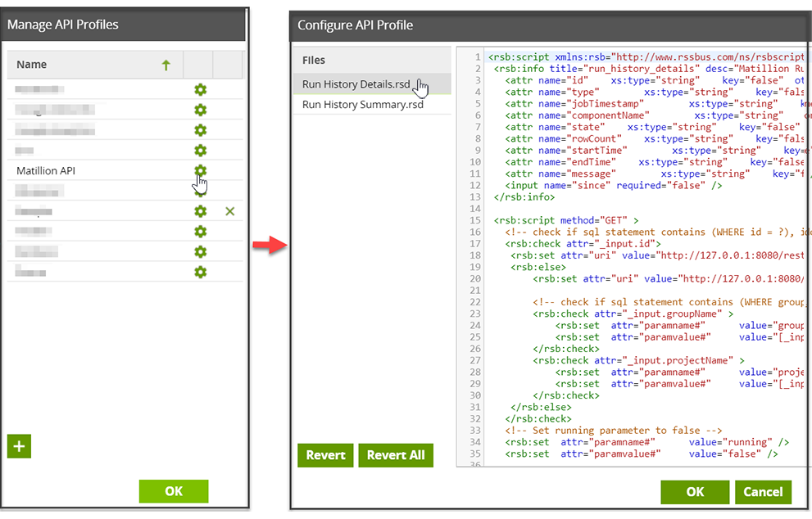The width and height of the screenshot is (812, 519).
Task: Click the Files list header
Action: pyautogui.click(x=372, y=60)
